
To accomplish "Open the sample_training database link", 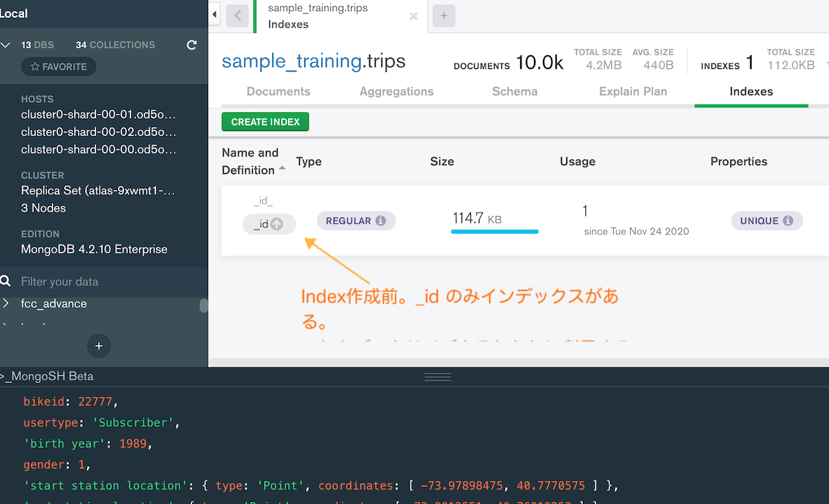I will [x=292, y=61].
